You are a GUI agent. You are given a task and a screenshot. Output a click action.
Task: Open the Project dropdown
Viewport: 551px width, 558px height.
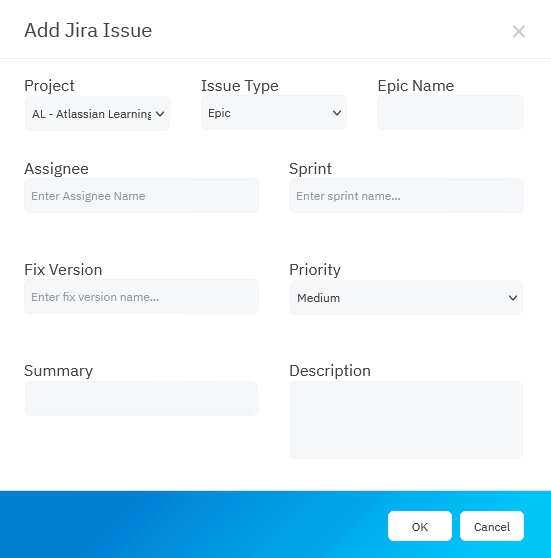[97, 114]
